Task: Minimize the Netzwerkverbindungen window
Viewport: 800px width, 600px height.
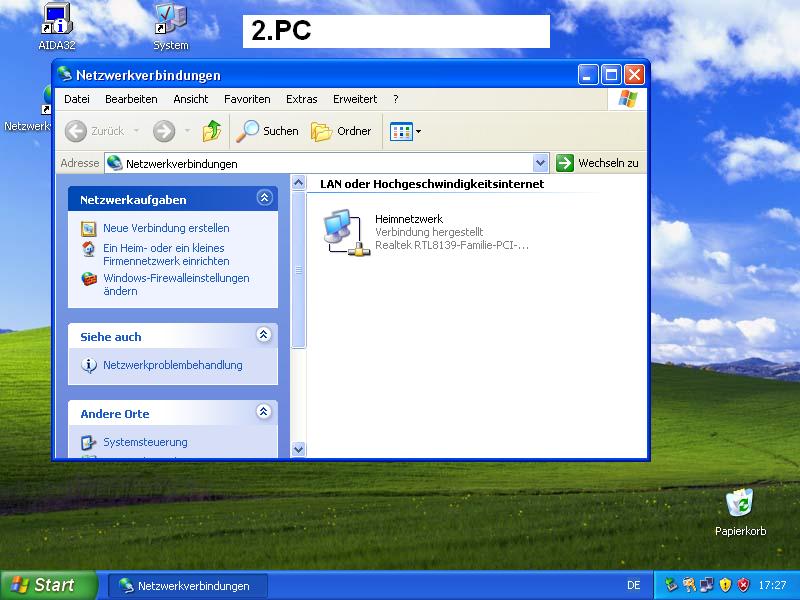Action: pyautogui.click(x=588, y=75)
